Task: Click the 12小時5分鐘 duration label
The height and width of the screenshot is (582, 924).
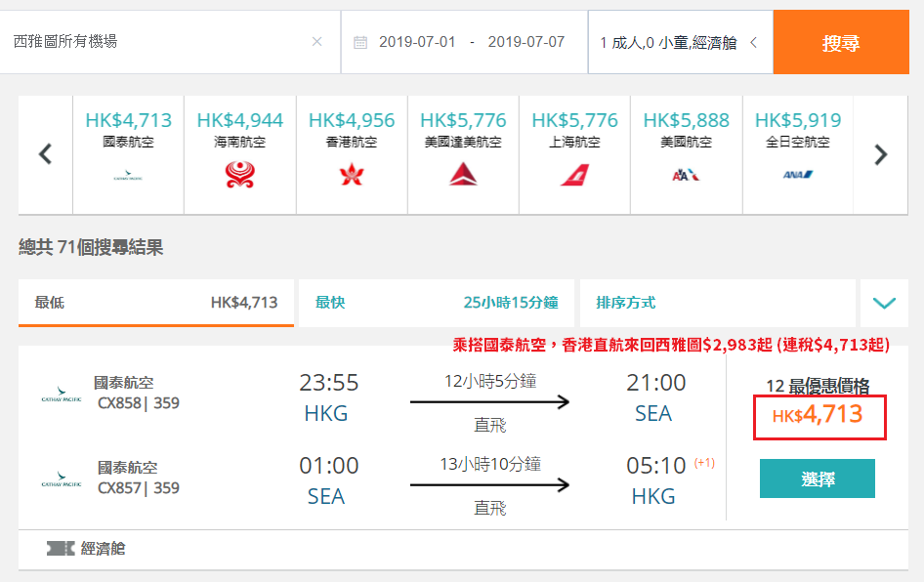Action: [490, 381]
